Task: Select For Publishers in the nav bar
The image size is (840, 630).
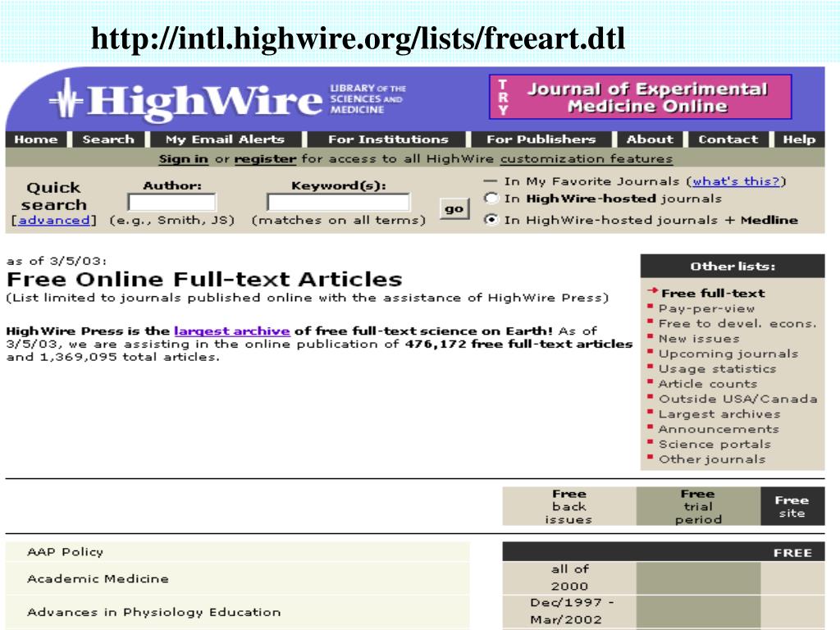Action: coord(541,139)
